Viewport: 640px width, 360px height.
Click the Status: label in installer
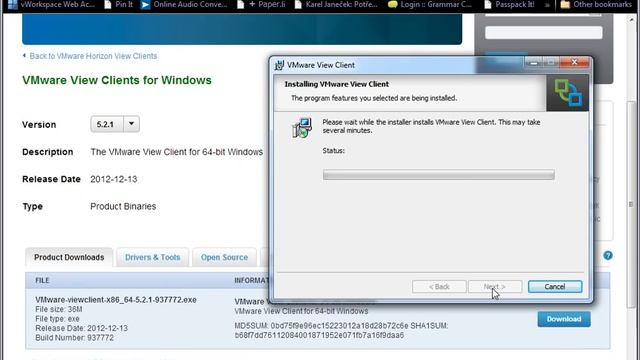[333, 151]
